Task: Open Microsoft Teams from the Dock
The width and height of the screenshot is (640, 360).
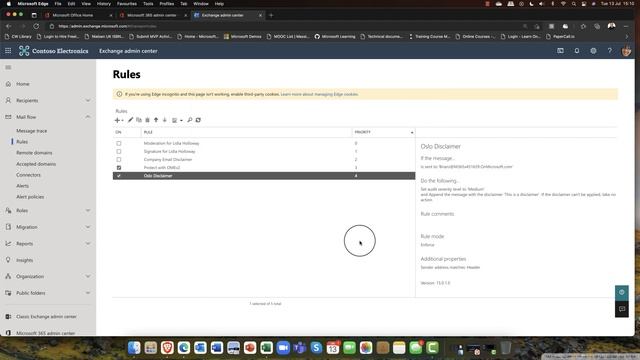Action: pos(300,348)
